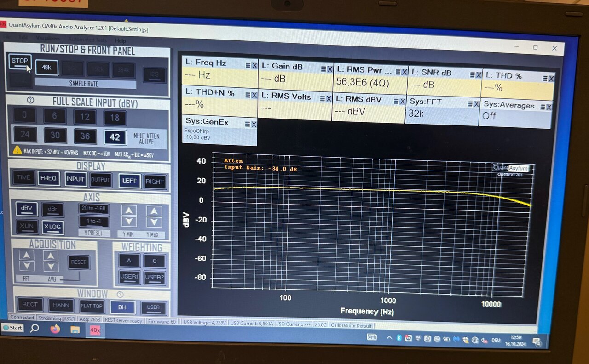Open the Window section help question mark
The height and width of the screenshot is (364, 589).
pos(120,294)
